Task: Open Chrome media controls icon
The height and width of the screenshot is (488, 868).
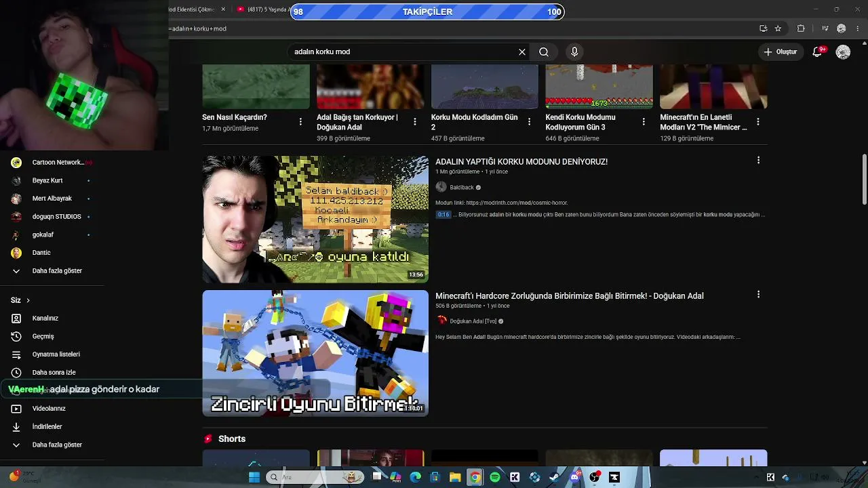Action: click(825, 28)
